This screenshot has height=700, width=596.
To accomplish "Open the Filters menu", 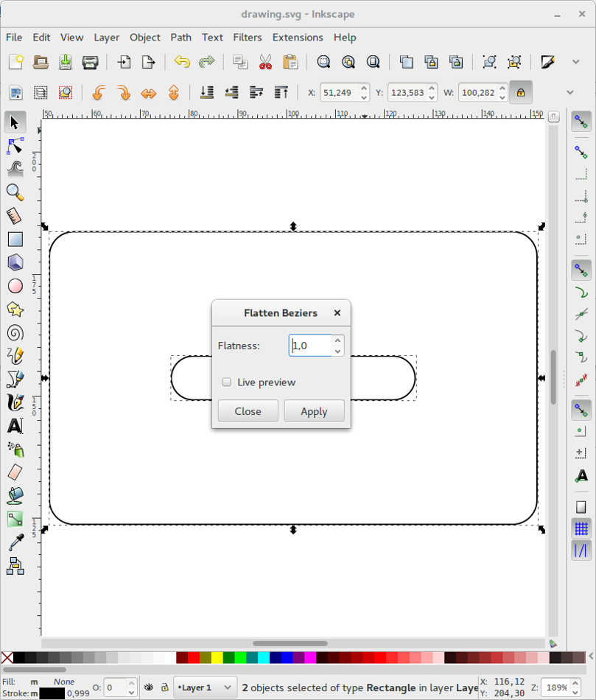I will tap(248, 38).
